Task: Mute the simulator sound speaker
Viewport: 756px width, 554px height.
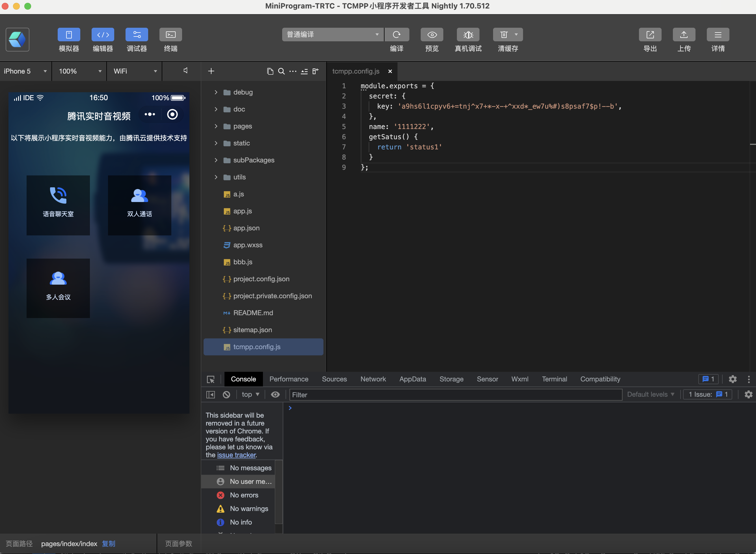Action: coord(185,70)
